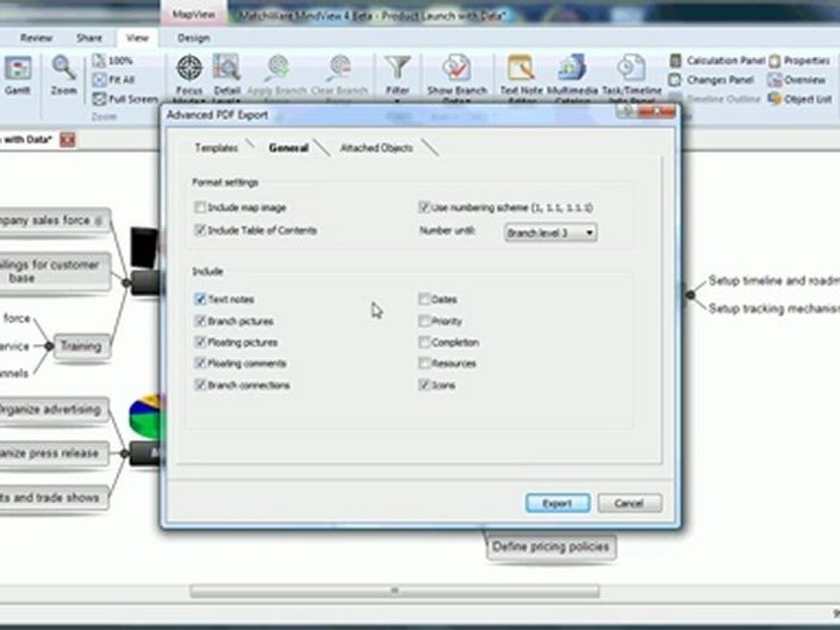The image size is (840, 630).
Task: Close the Product Launch document tab
Action: tap(67, 140)
